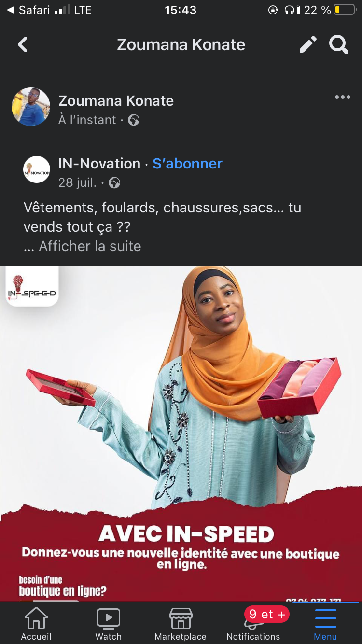Tap the globe icon next to 28 juil.
Screen dimensions: 362x644
[114, 183]
